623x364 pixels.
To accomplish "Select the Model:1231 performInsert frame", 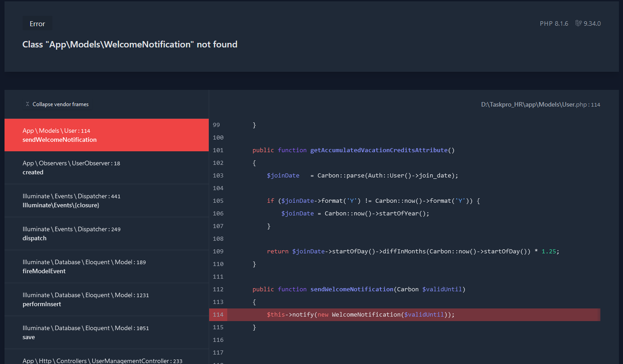I will [x=107, y=299].
